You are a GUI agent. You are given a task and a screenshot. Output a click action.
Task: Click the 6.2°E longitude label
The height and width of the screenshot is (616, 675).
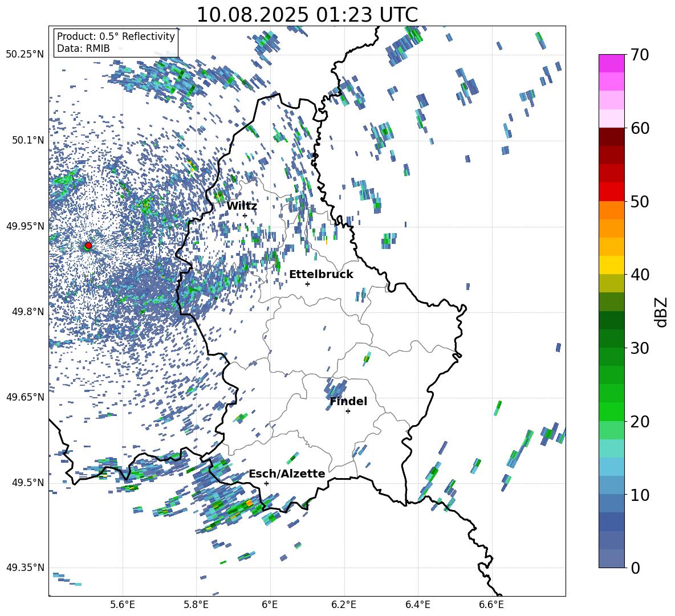[x=344, y=605]
